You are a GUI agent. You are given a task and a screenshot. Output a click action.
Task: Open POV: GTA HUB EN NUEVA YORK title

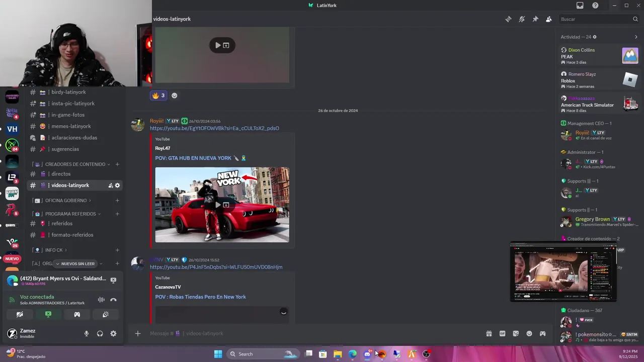(200, 158)
